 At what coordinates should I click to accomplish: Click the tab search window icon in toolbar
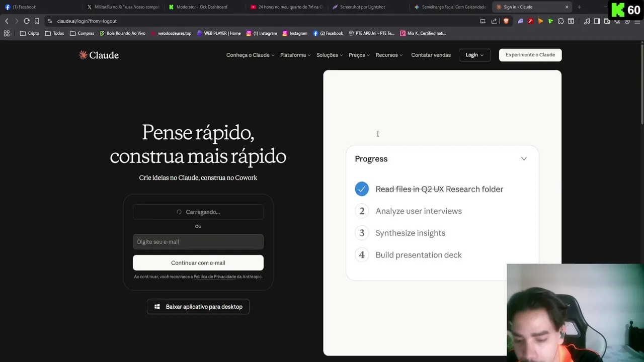pos(571,21)
